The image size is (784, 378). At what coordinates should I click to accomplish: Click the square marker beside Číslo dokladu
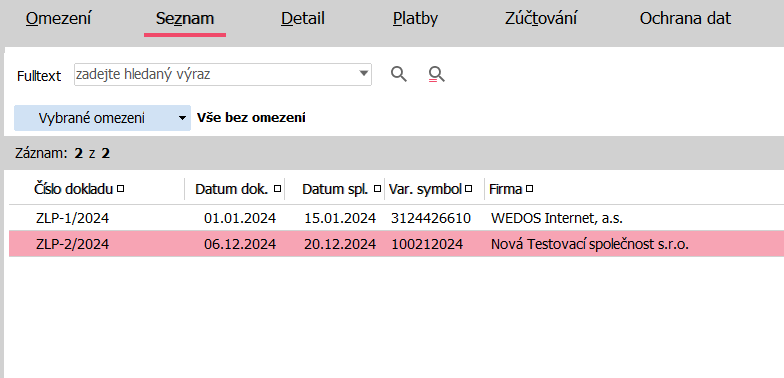pos(120,189)
